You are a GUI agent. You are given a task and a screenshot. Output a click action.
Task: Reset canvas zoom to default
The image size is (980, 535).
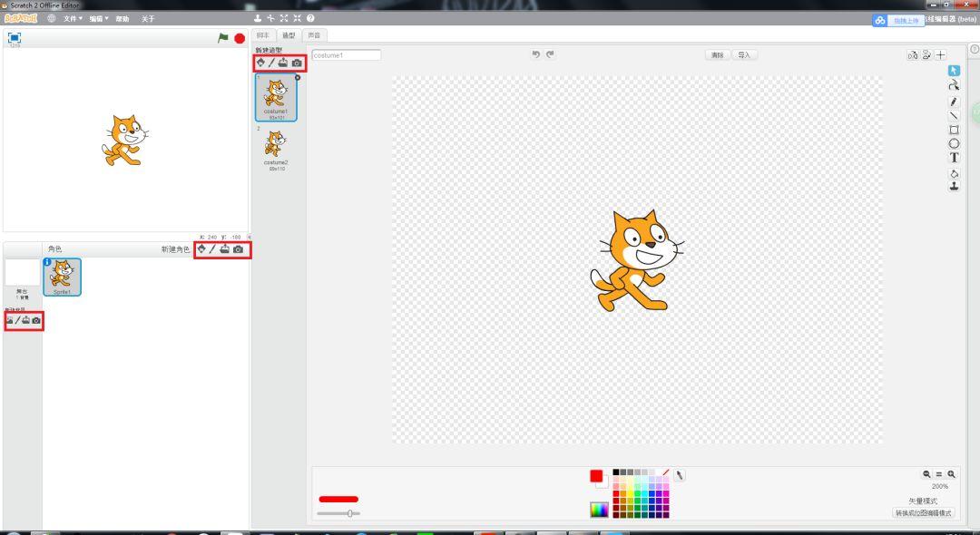[939, 474]
